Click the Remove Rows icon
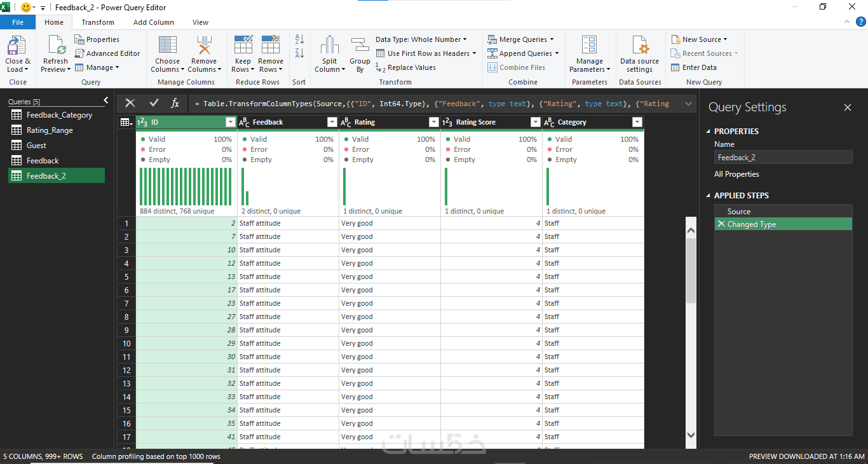The width and height of the screenshot is (868, 464). tap(271, 46)
